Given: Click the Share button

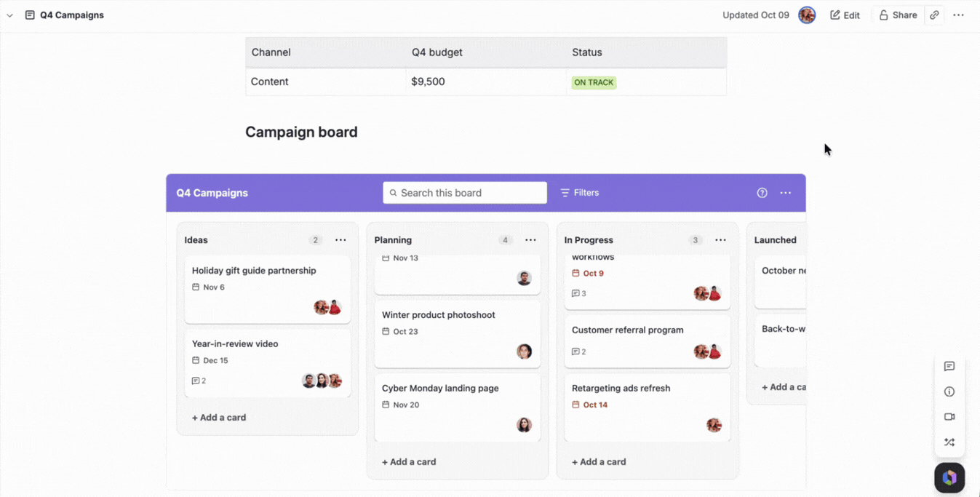Looking at the screenshot, I should pyautogui.click(x=898, y=15).
